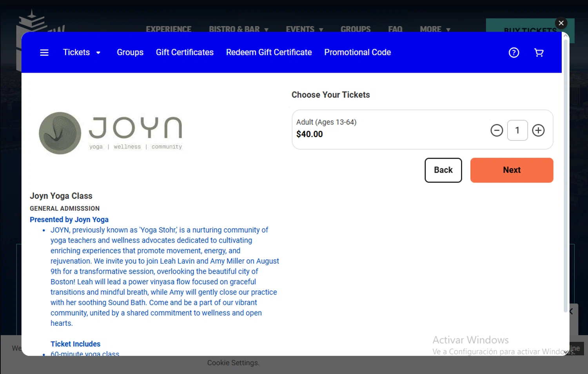The height and width of the screenshot is (374, 588).
Task: Open the EXPERIENCE menu on the background site
Action: [x=169, y=29]
